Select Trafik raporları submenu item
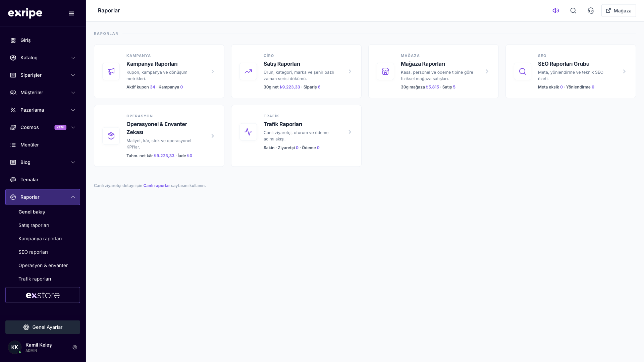 click(x=35, y=279)
